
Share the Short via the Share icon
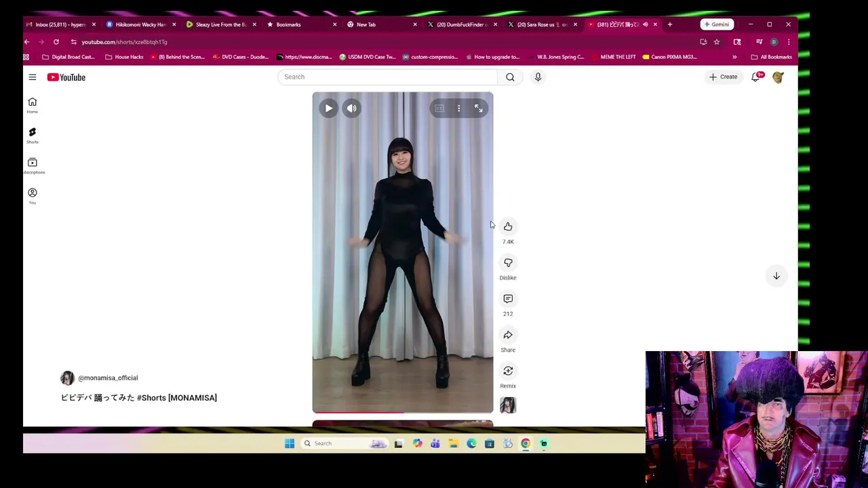coord(508,335)
